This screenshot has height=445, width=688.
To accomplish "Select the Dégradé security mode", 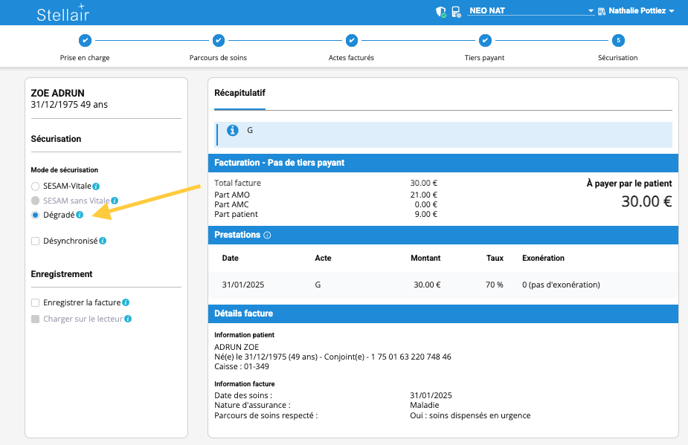I will [x=36, y=215].
